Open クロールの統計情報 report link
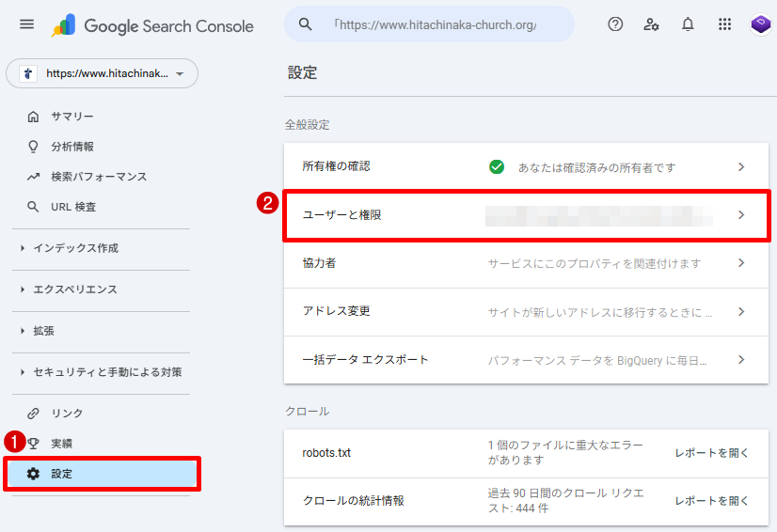 coord(712,501)
